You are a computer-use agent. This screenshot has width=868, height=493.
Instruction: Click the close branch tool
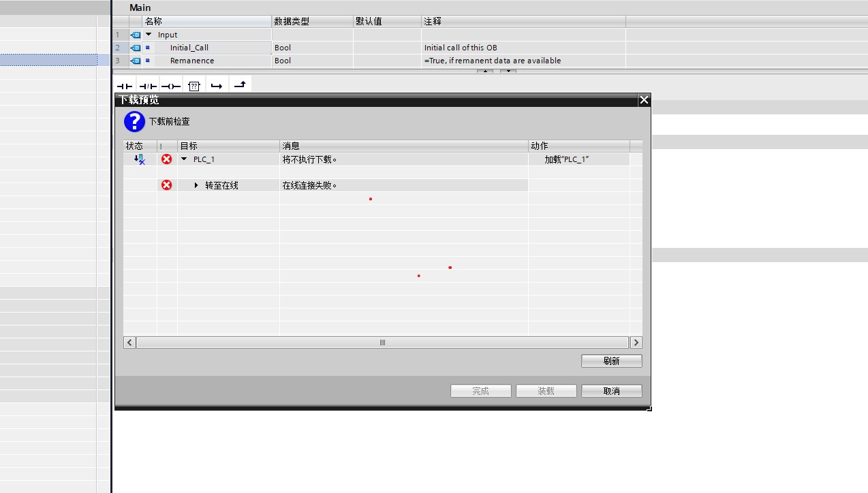pyautogui.click(x=240, y=85)
